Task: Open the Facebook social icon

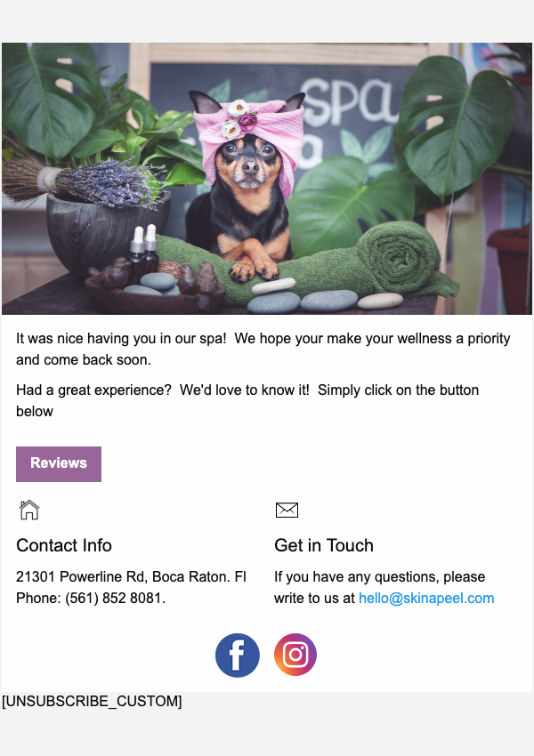Action: (238, 655)
